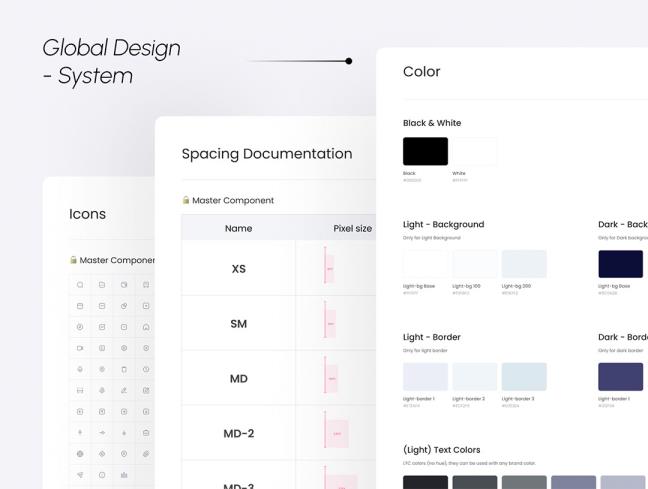This screenshot has width=648, height=489.
Task: Click the Name column header
Action: pos(238,228)
